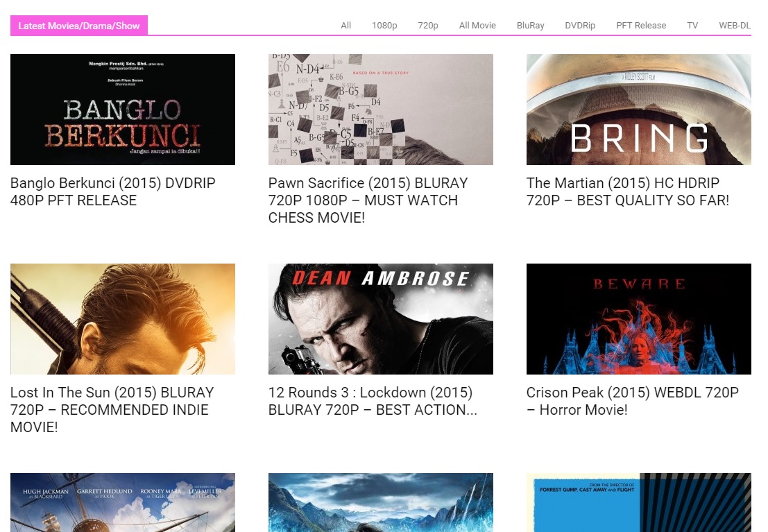Open 12 Rounds 3 : Lockdown title link
The image size is (768, 532).
click(373, 401)
